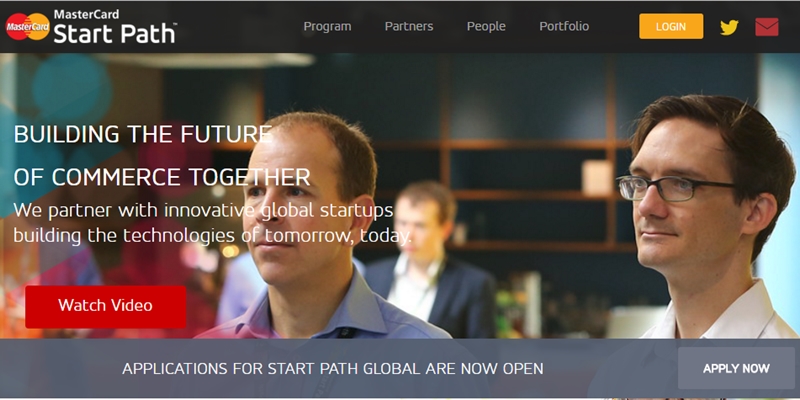Click the 'We partner with innovative global startups' text
The image size is (800, 400).
pyautogui.click(x=203, y=210)
